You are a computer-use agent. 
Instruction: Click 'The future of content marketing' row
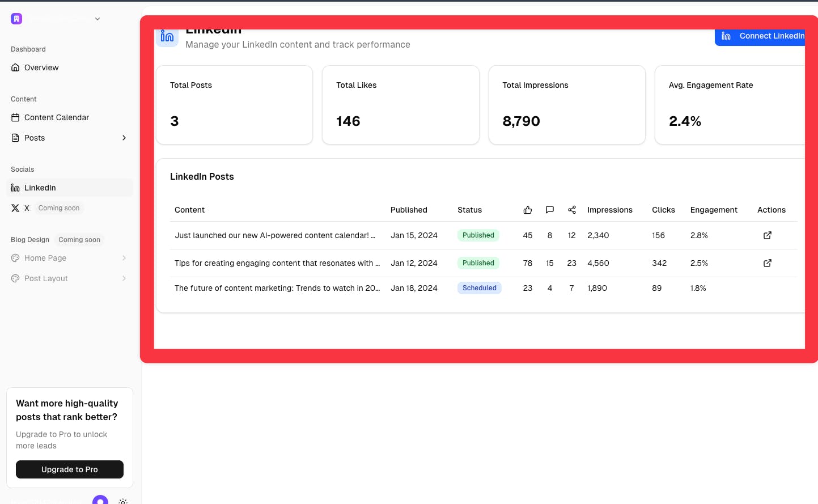484,288
